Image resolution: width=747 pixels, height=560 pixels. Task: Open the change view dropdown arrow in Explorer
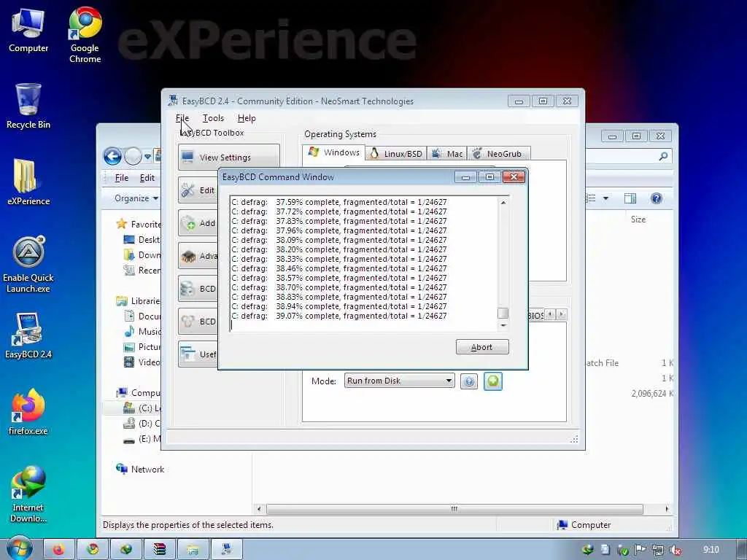[x=605, y=198]
